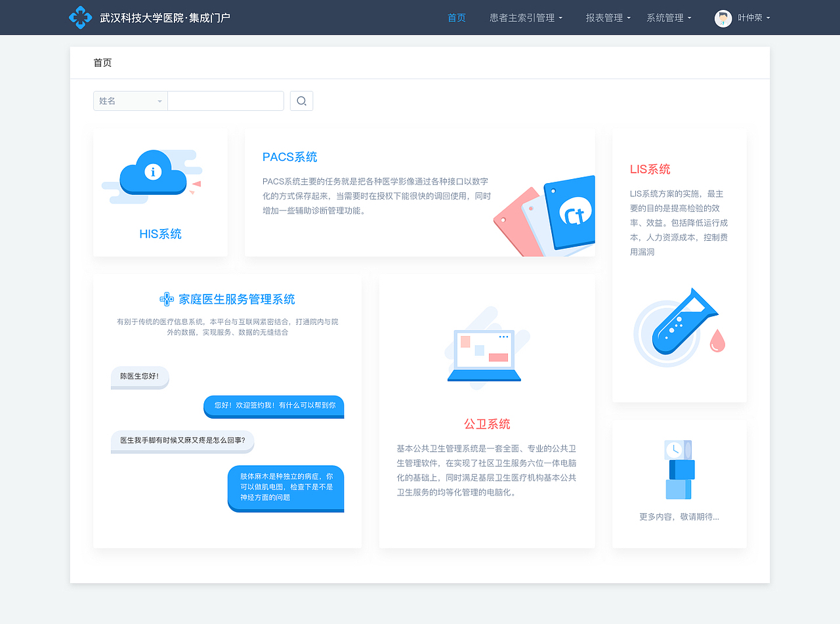
Task: Click the clock blocks icon above 更多内容
Action: pyautogui.click(x=679, y=469)
